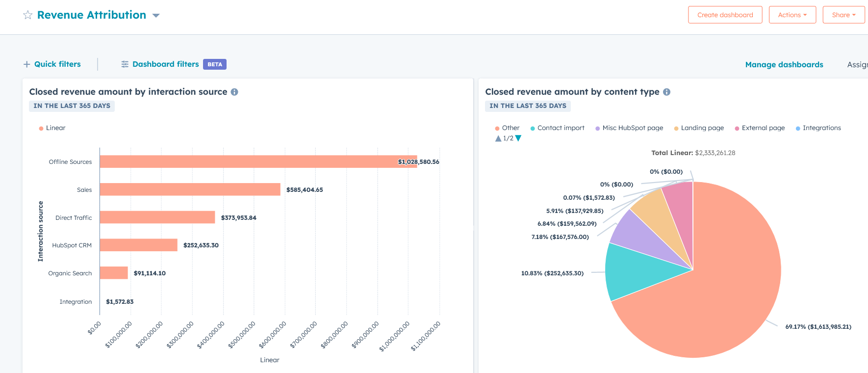Click the $1,028,580.56 value label
This screenshot has width=868, height=373.
pos(418,162)
